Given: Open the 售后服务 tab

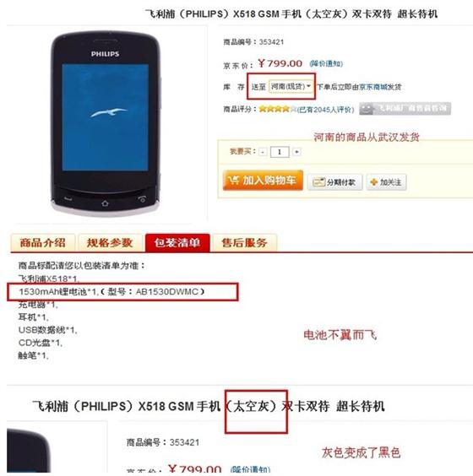Looking at the screenshot, I should point(245,243).
